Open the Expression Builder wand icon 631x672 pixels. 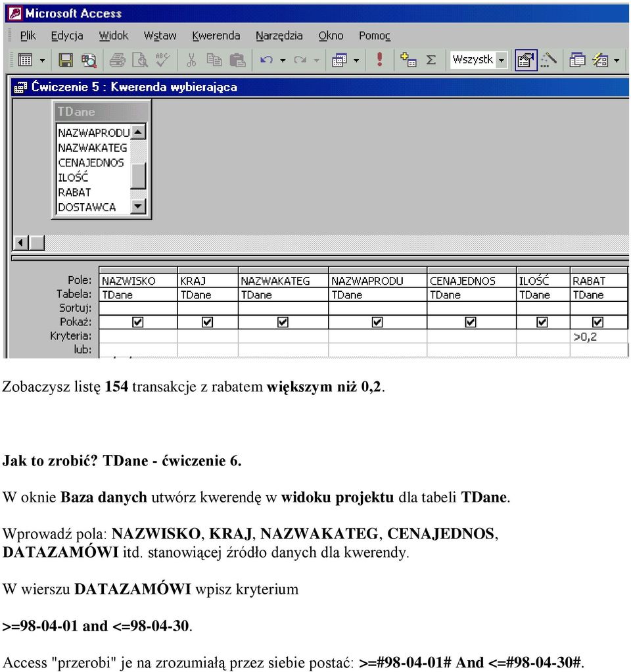(x=548, y=60)
